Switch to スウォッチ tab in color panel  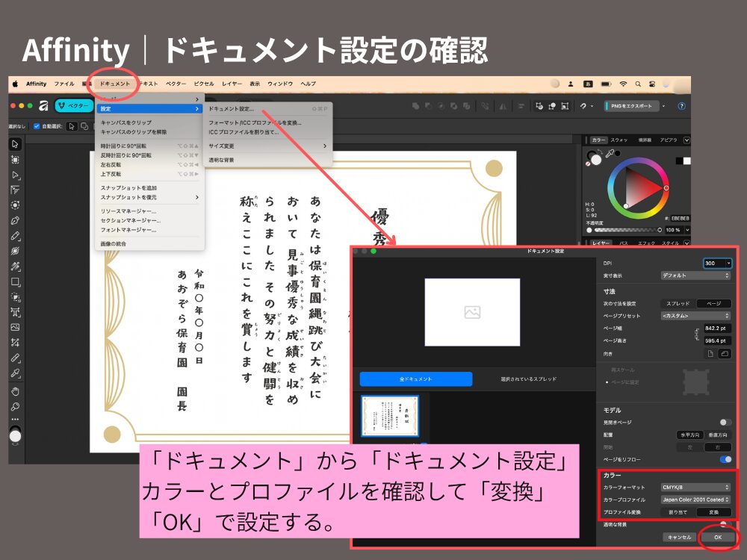click(x=619, y=140)
